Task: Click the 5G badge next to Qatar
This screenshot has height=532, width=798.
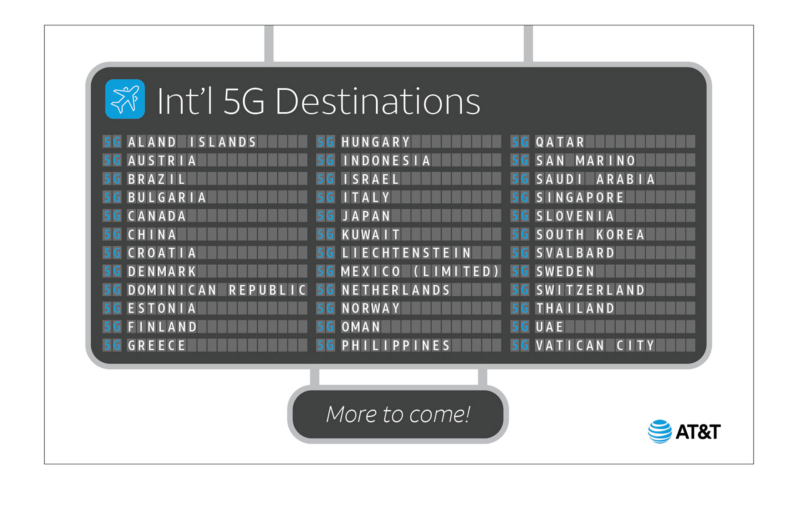Action: point(520,142)
